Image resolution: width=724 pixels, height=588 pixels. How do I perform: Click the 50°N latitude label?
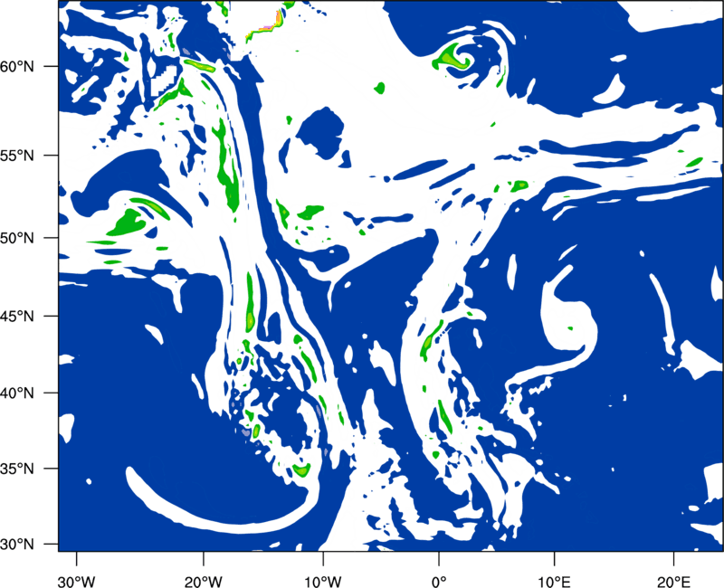tap(17, 238)
